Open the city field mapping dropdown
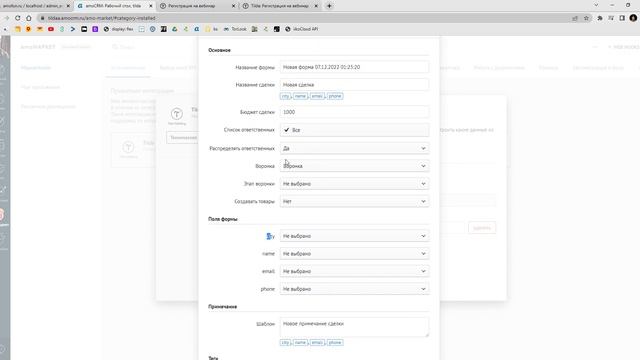The width and height of the screenshot is (640, 360). pos(354,236)
